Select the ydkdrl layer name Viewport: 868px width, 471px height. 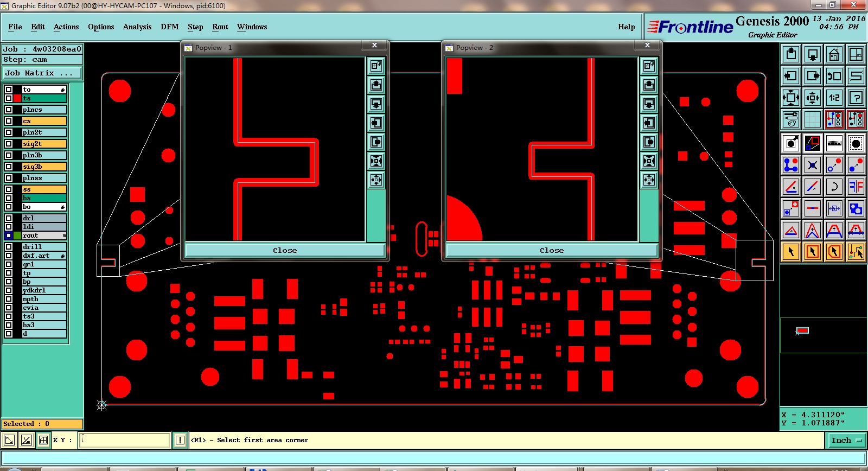44,290
